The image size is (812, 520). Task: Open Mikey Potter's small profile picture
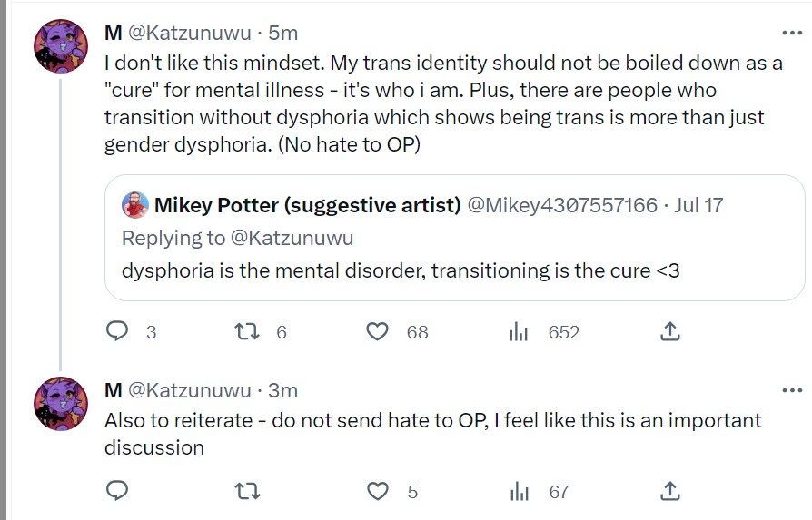click(x=135, y=205)
